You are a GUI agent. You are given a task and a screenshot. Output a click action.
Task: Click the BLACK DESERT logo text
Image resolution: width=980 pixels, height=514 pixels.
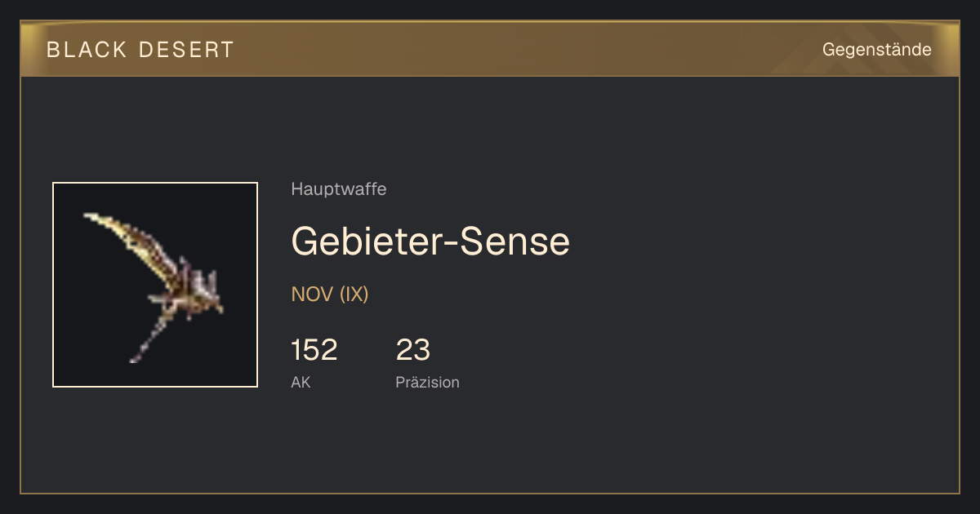(140, 50)
